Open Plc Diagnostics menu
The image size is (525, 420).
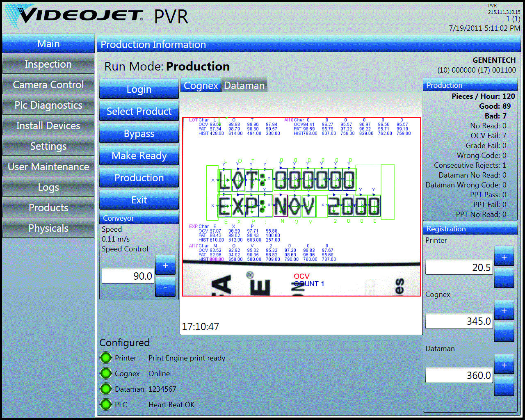(48, 105)
